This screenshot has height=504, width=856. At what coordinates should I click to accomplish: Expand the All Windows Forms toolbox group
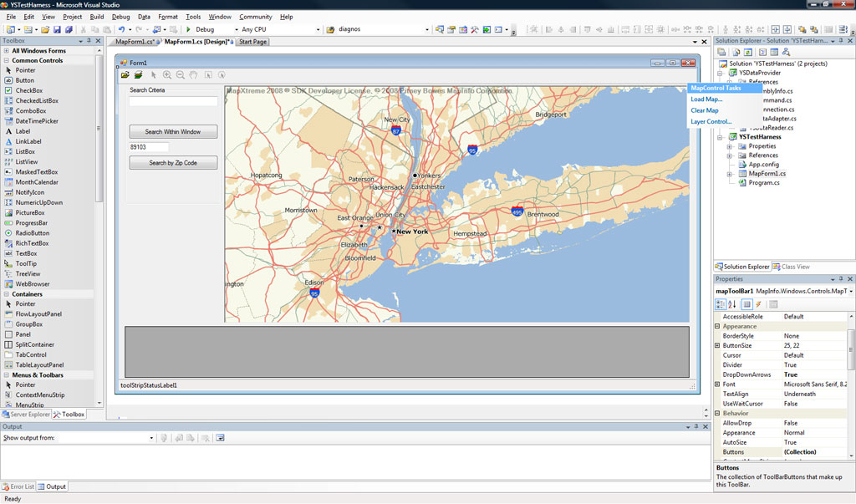(x=7, y=51)
